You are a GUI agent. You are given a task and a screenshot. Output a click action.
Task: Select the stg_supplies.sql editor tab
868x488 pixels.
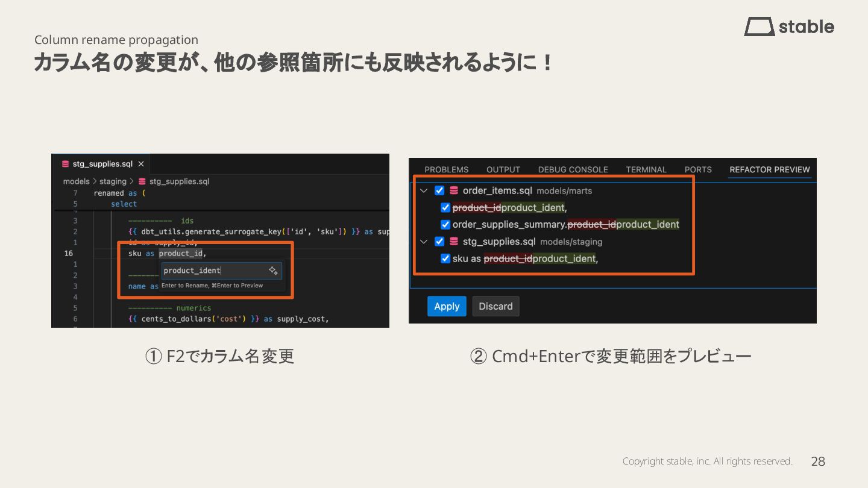point(101,164)
